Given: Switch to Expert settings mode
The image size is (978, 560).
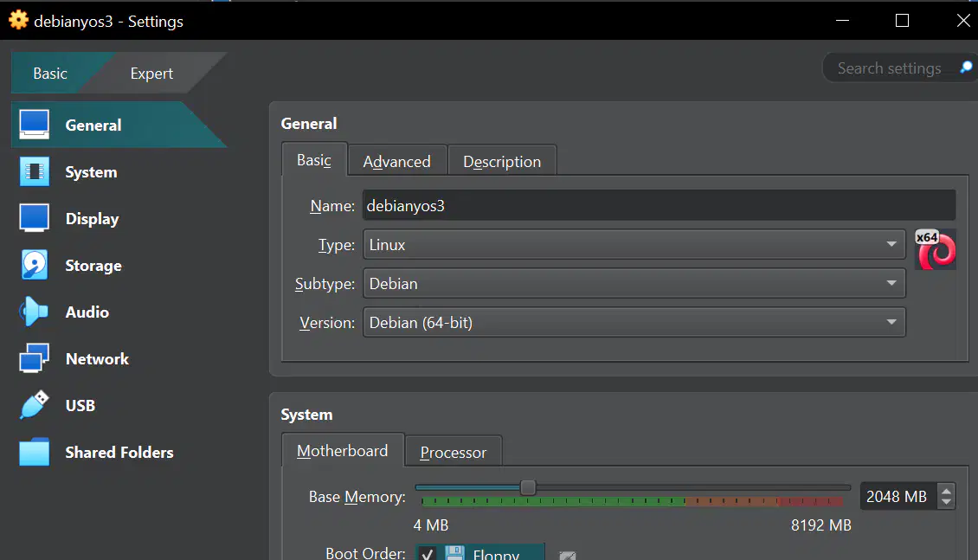Looking at the screenshot, I should (151, 74).
